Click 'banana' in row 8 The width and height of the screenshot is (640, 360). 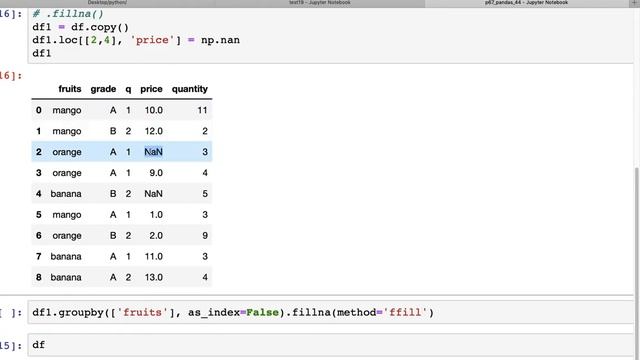click(66, 277)
